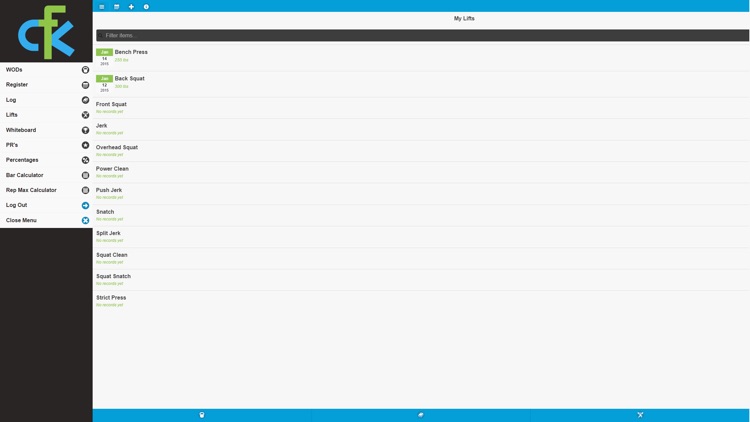The height and width of the screenshot is (422, 750).
Task: Open Whiteboard in the side menu
Action: [x=46, y=130]
